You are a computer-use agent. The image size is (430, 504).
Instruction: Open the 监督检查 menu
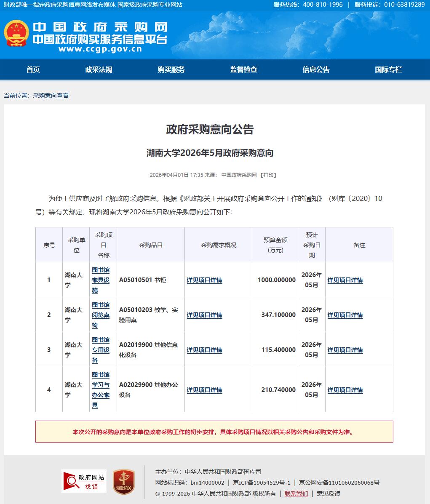(243, 69)
